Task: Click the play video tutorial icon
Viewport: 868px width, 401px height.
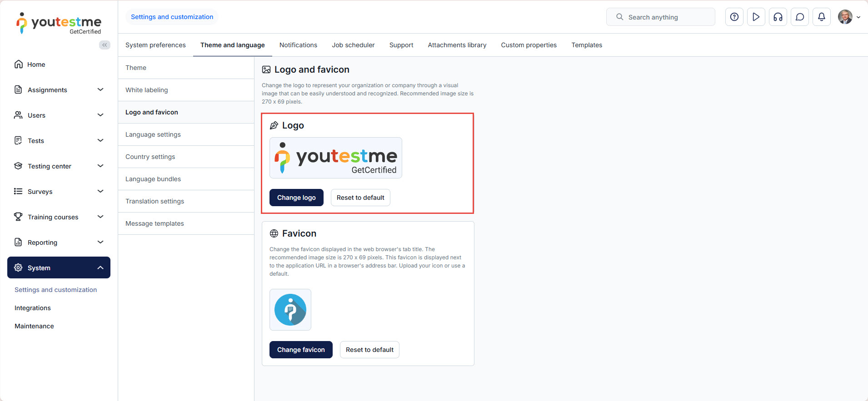Action: tap(756, 17)
